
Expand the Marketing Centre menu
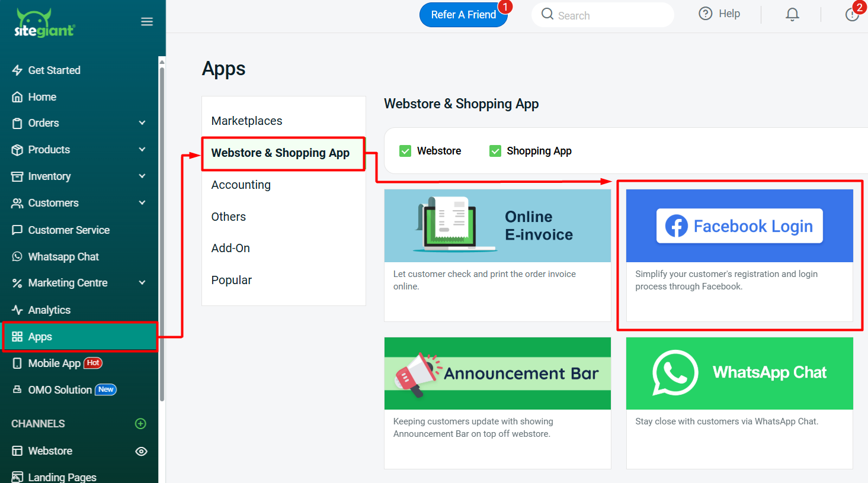(142, 283)
